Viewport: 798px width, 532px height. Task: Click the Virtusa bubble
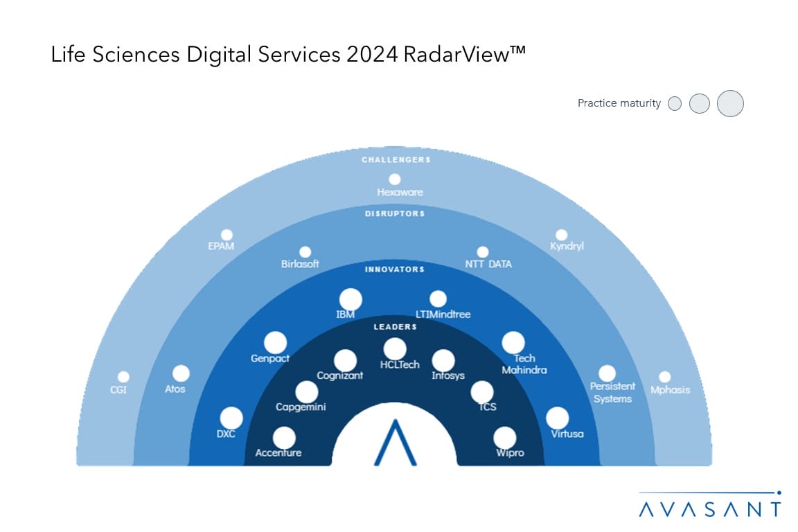coord(558,418)
